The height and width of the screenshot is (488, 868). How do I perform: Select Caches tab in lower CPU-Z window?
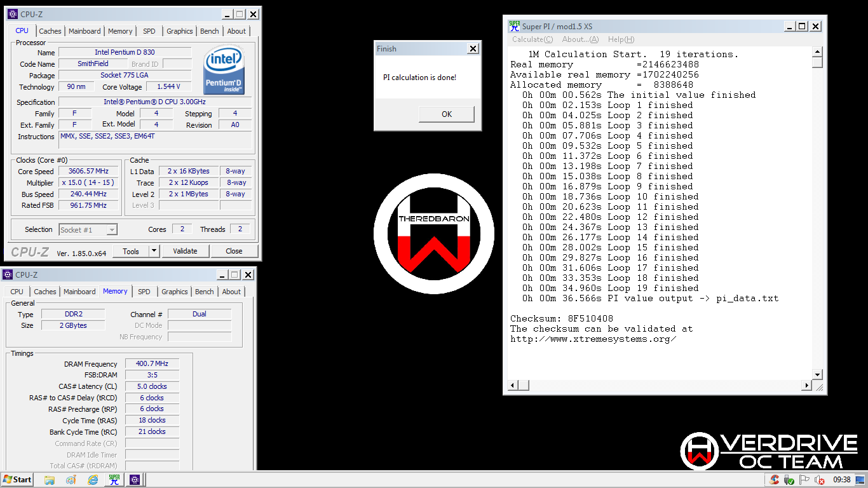(45, 292)
